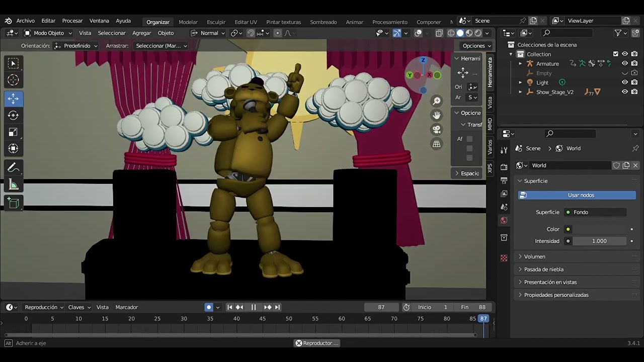Switch to the Animar workspace tab
The height and width of the screenshot is (362, 644).
click(355, 22)
